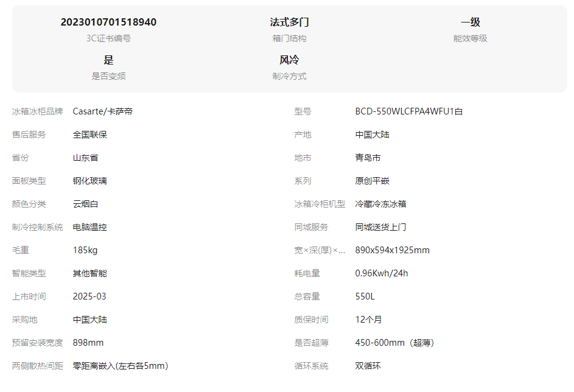The image size is (574, 392).
Task: Click the 风冷 cooling method value
Action: point(289,60)
